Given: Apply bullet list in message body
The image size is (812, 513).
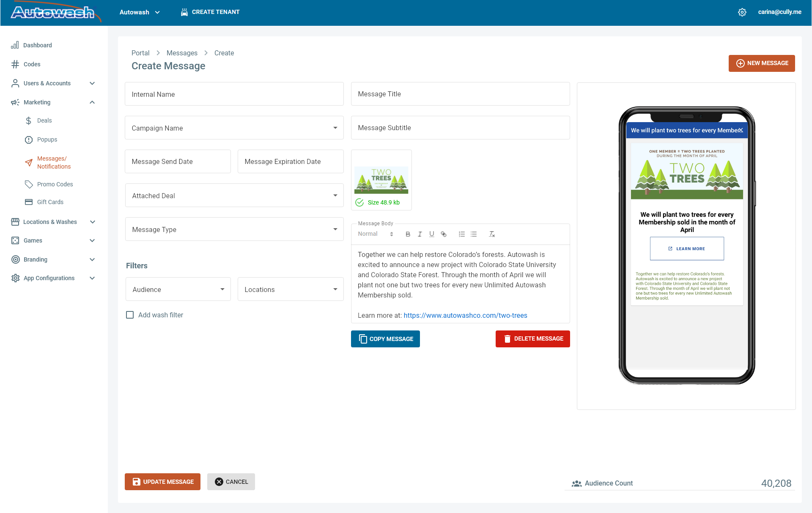Looking at the screenshot, I should tap(474, 234).
